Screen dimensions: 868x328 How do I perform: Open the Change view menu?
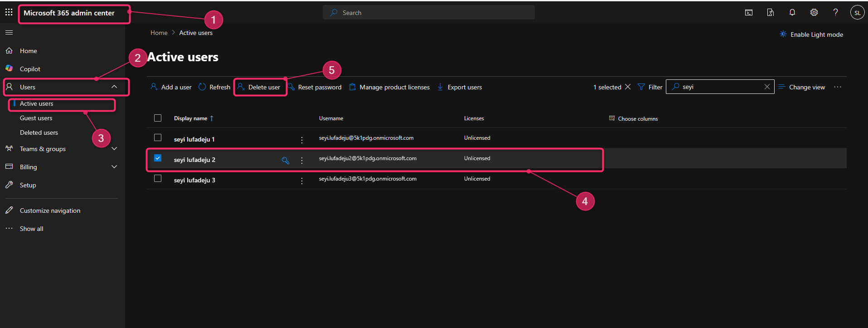tap(802, 87)
